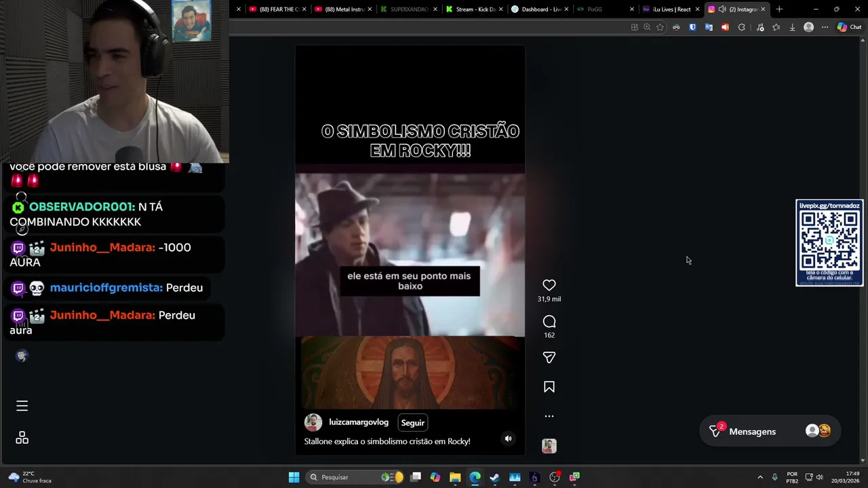Open Steam from the taskbar
868x488 pixels.
coord(495,477)
